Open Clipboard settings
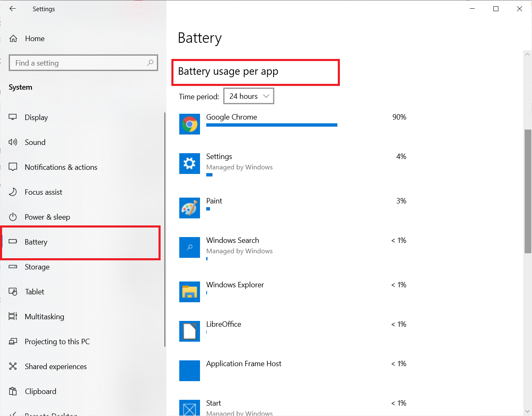 click(x=41, y=392)
